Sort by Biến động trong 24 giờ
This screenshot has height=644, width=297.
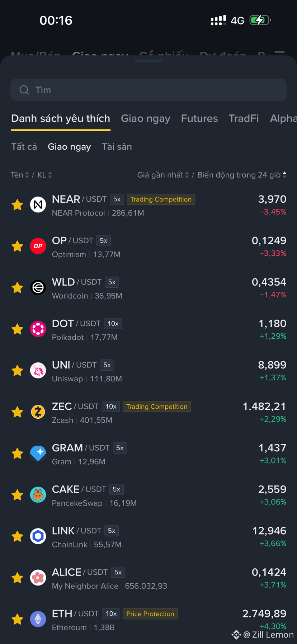(x=242, y=175)
